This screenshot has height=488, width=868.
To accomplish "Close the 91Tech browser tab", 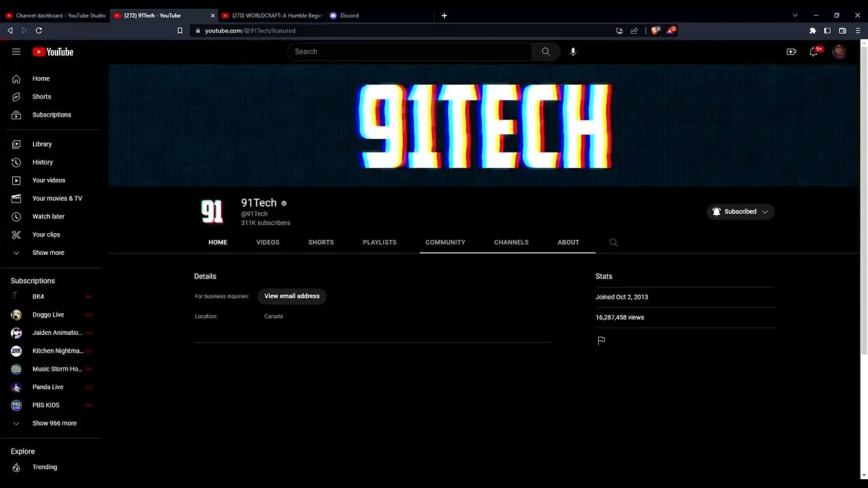I will 213,15.
